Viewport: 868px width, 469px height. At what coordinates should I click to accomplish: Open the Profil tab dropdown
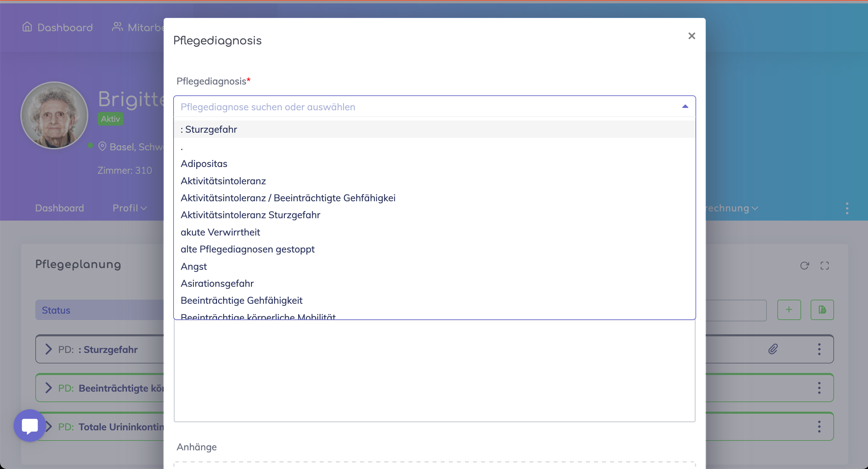130,208
